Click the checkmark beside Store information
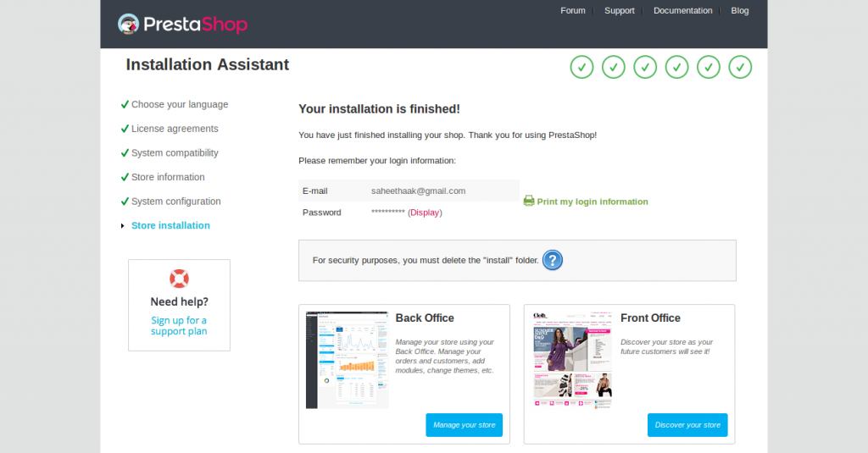This screenshot has height=453, width=868. (125, 177)
